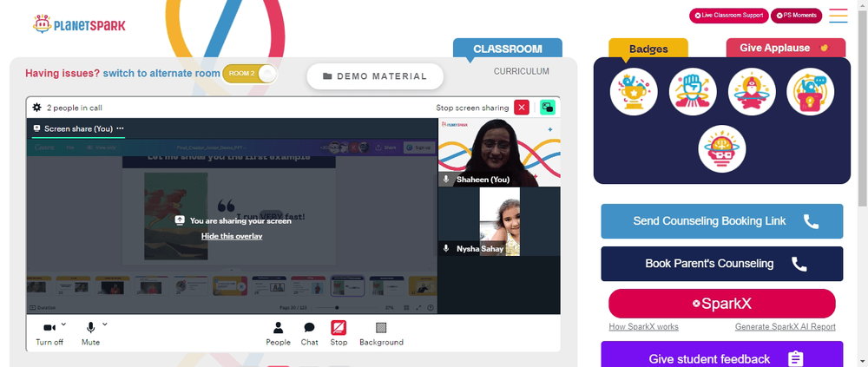Viewport: 868px width, 367px height.
Task: Toggle the ROOM 2 alternate room switch
Action: coord(249,74)
